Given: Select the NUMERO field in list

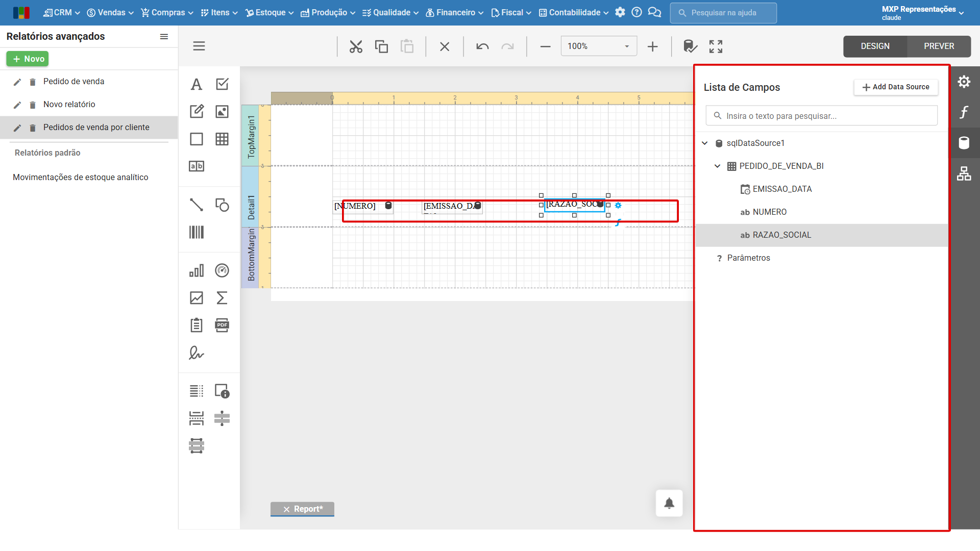Looking at the screenshot, I should click(770, 212).
